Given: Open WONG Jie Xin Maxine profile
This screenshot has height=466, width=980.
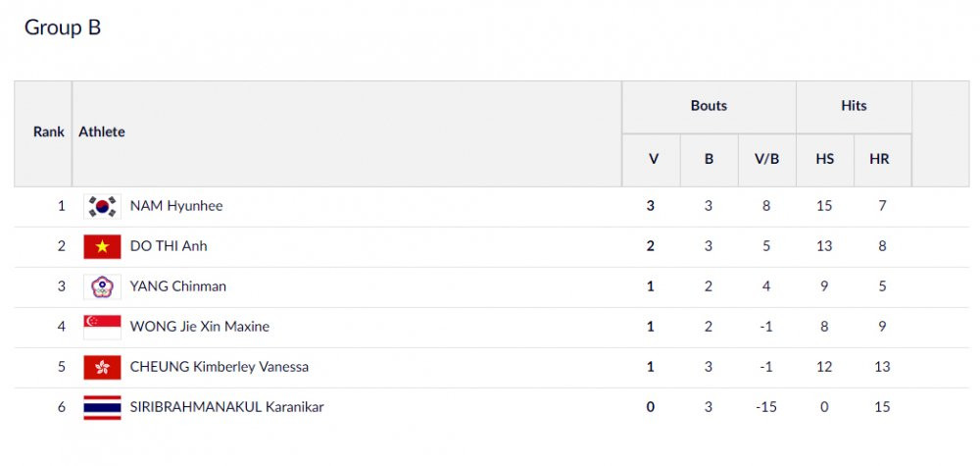Looking at the screenshot, I should [200, 327].
